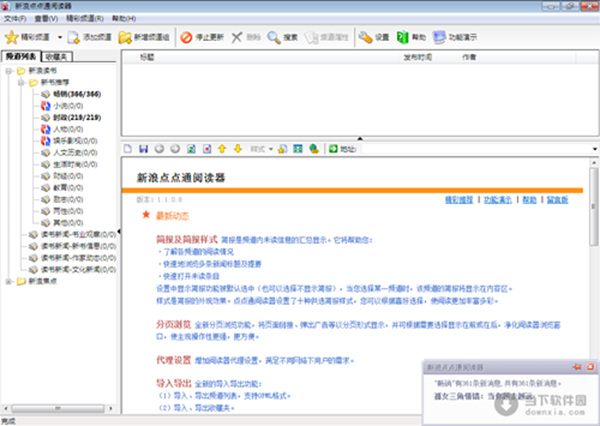600x426 pixels.
Task: Switch to the 频道列表 tab
Action: [x=21, y=56]
